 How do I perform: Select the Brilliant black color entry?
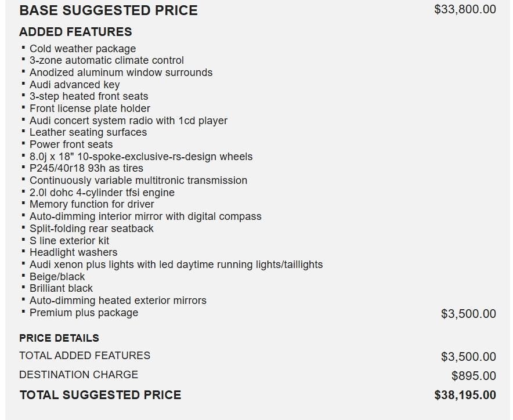tap(61, 288)
